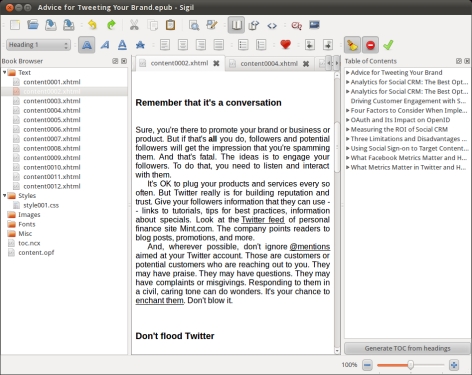Click the Save As icon
Image resolution: width=472 pixels, height=375 pixels.
69,25
